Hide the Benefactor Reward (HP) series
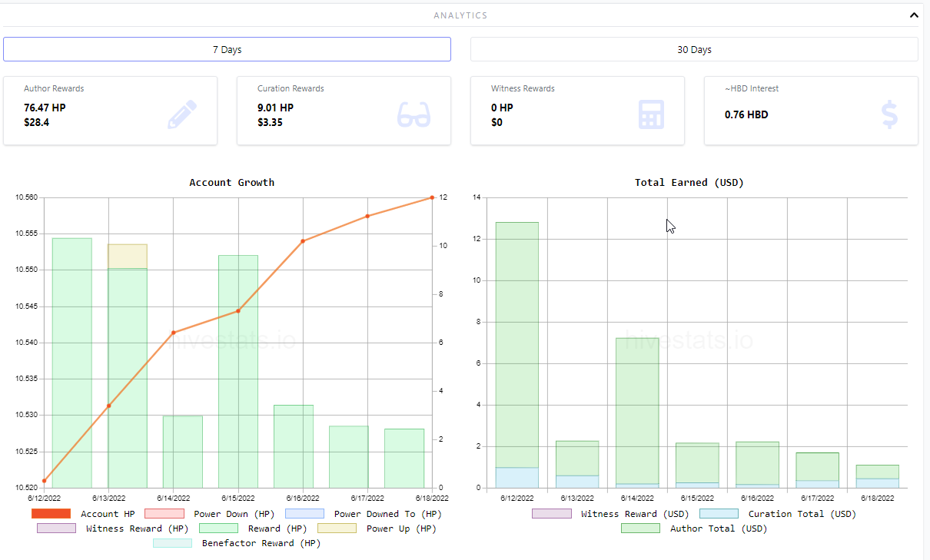The width and height of the screenshot is (930, 560). tap(237, 543)
